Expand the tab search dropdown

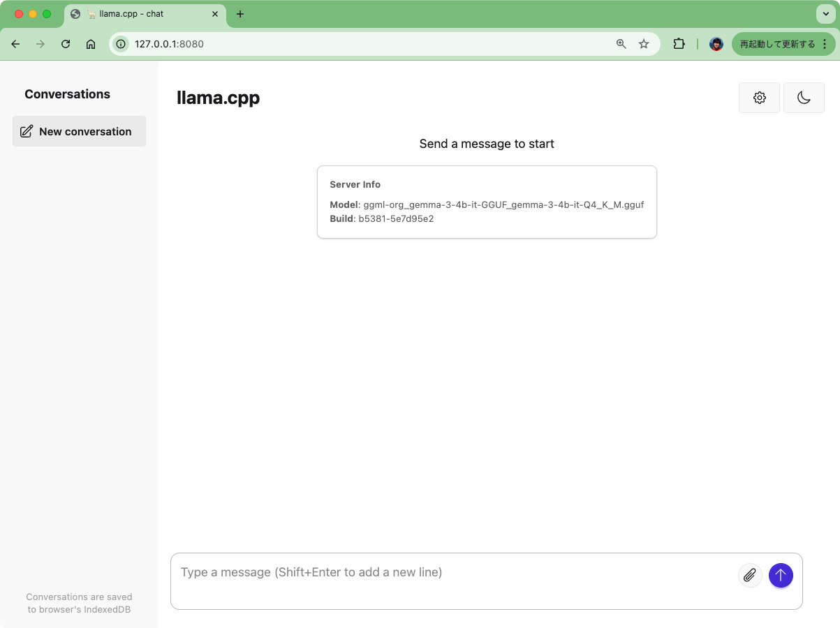coord(826,14)
